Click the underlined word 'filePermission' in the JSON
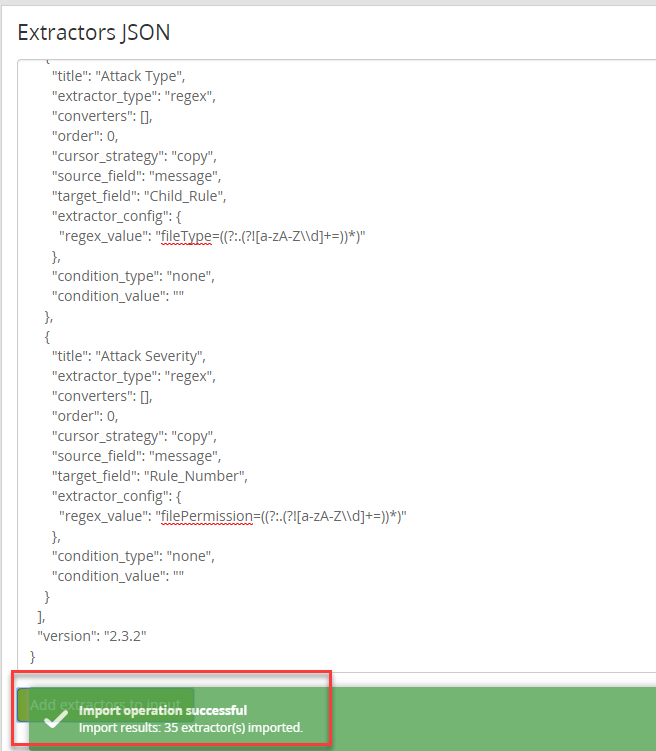 207,516
